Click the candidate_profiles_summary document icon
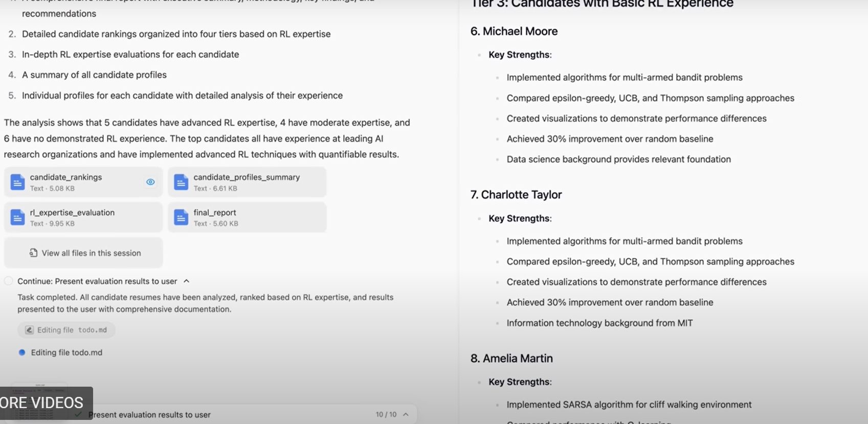This screenshot has height=424, width=868. pos(181,182)
